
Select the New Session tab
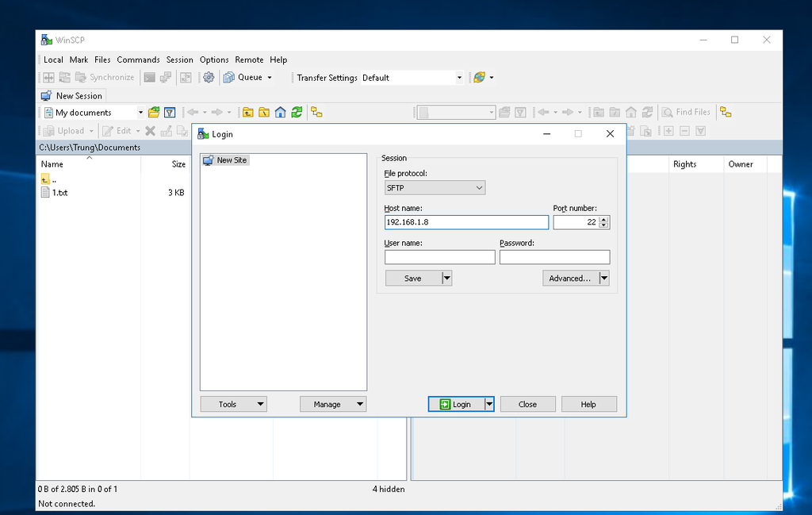pos(72,95)
